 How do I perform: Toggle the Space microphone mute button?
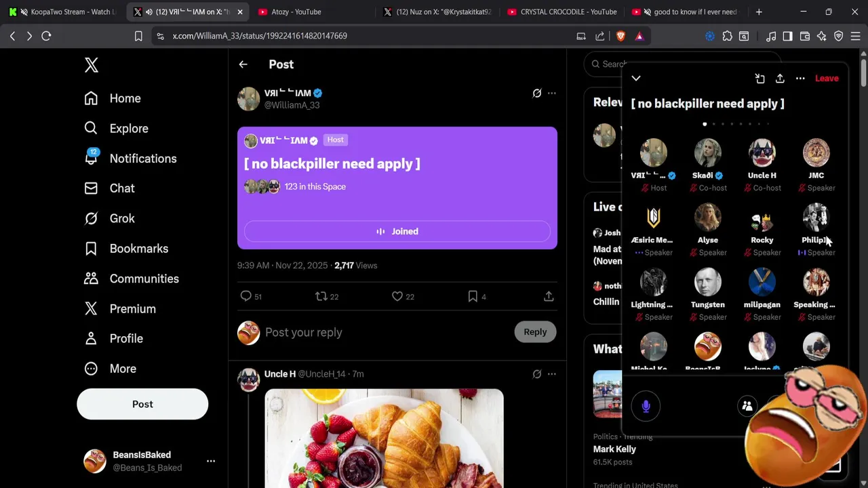[646, 406]
